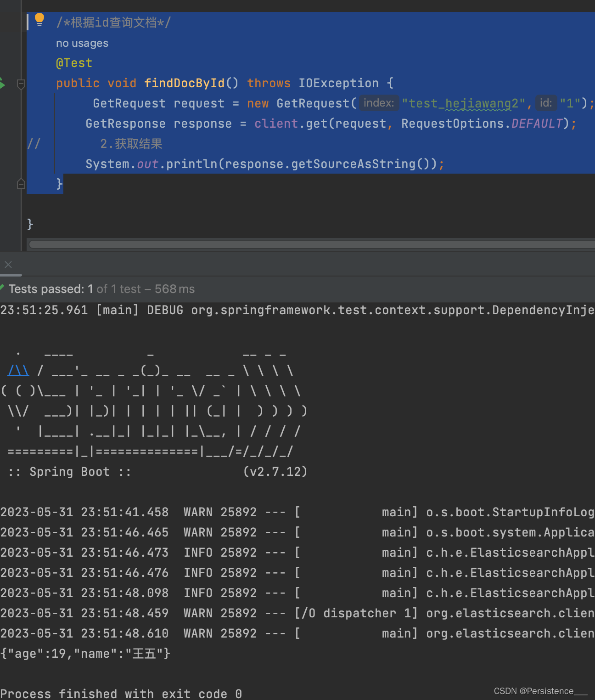This screenshot has height=700, width=595.
Task: Click the {"age":19,"name":"王五"} output
Action: [x=85, y=654]
